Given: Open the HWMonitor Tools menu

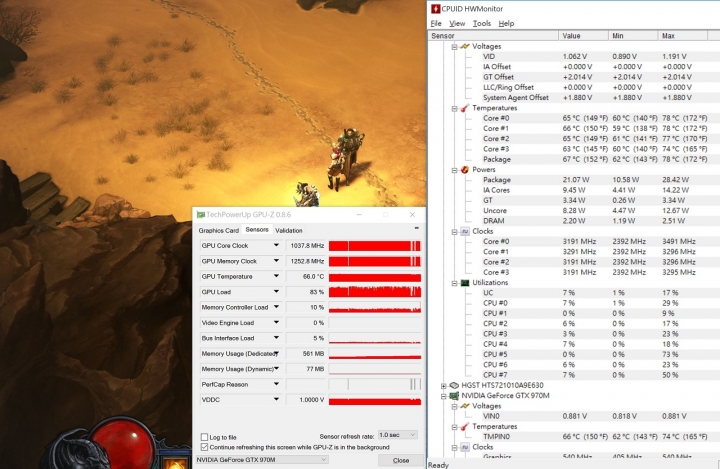Looking at the screenshot, I should click(x=482, y=23).
